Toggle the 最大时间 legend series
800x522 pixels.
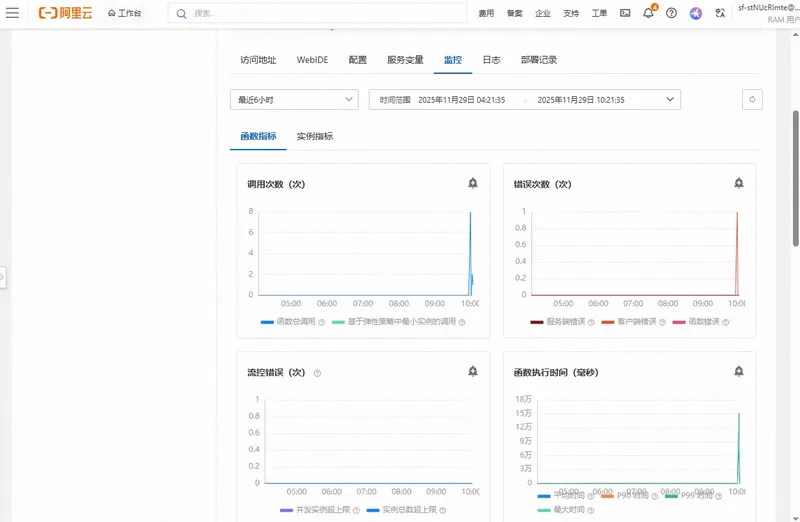pos(561,510)
